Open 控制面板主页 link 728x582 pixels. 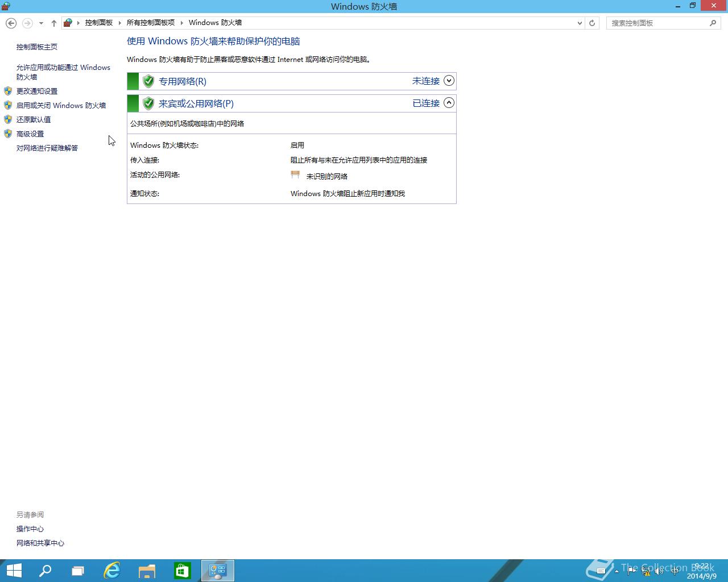click(x=37, y=47)
